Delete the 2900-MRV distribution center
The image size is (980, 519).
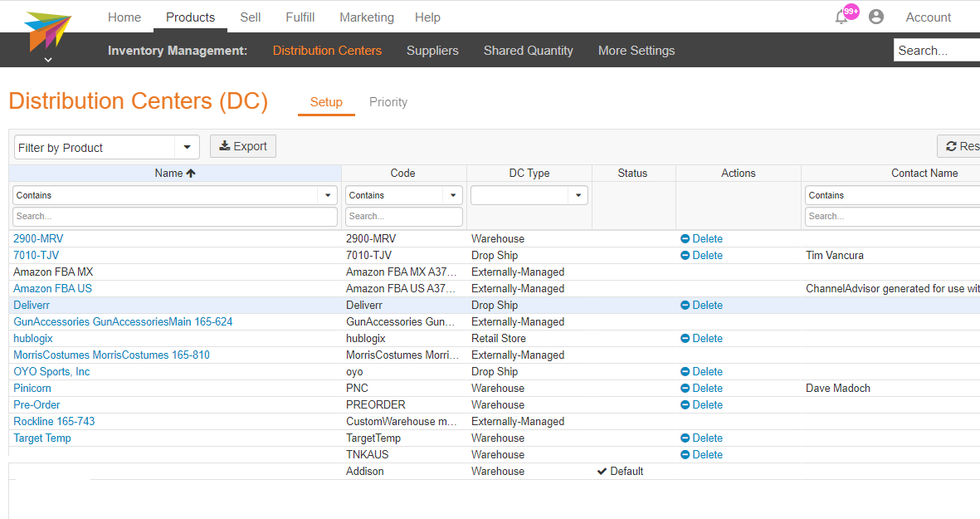(701, 239)
